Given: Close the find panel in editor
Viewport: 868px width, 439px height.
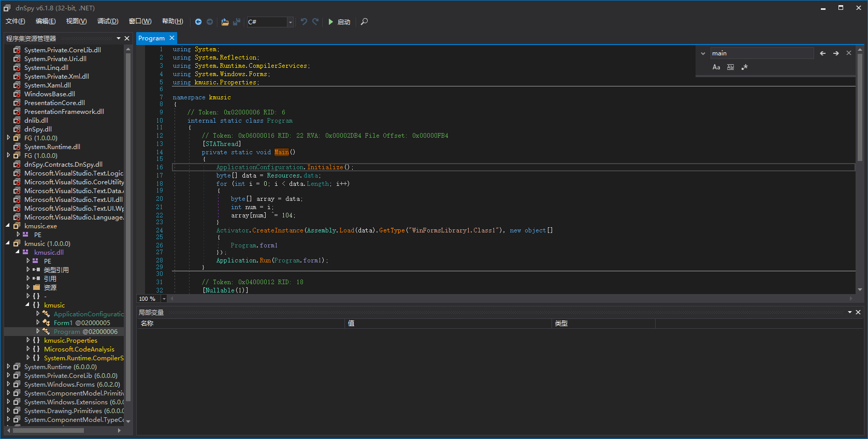Looking at the screenshot, I should tap(849, 53).
